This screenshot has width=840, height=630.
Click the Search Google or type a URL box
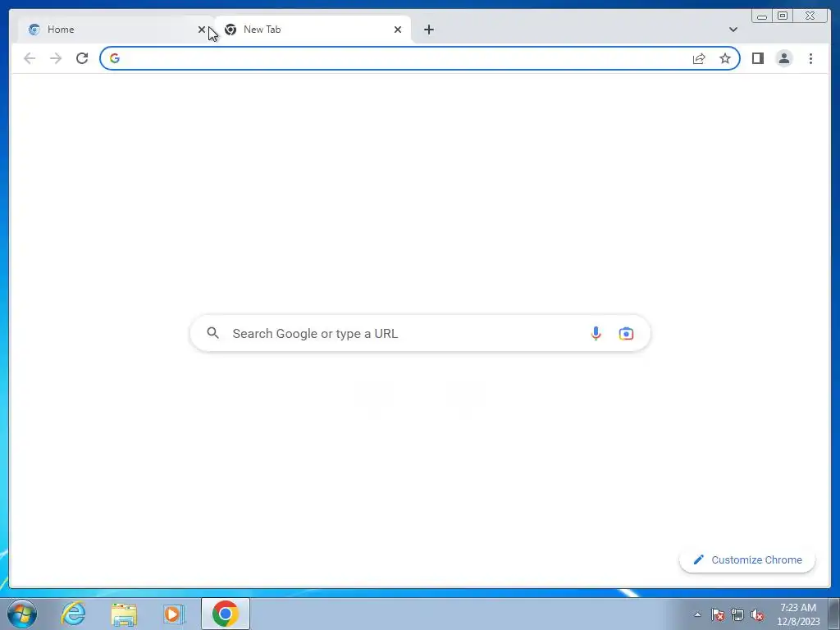pyautogui.click(x=420, y=333)
